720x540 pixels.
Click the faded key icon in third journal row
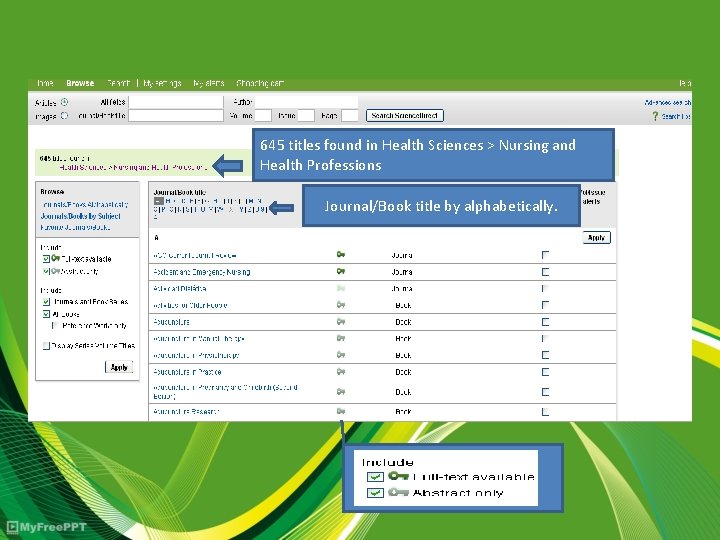tap(341, 288)
